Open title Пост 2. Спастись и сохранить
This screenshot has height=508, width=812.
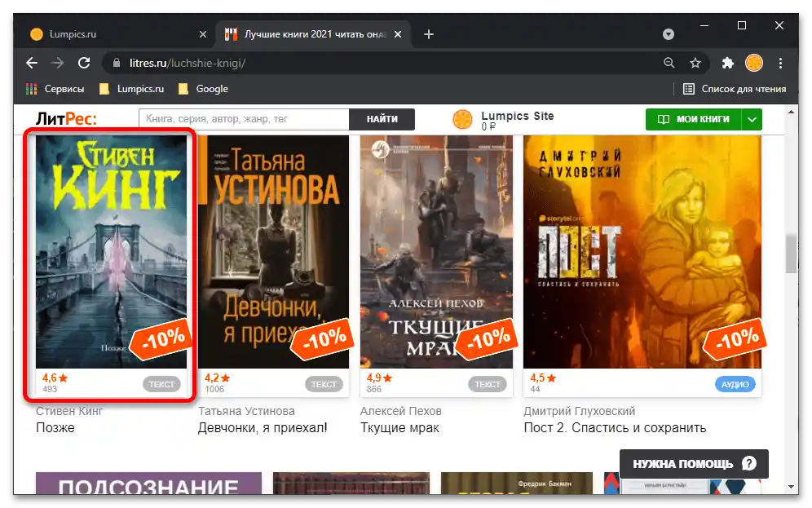pos(616,428)
